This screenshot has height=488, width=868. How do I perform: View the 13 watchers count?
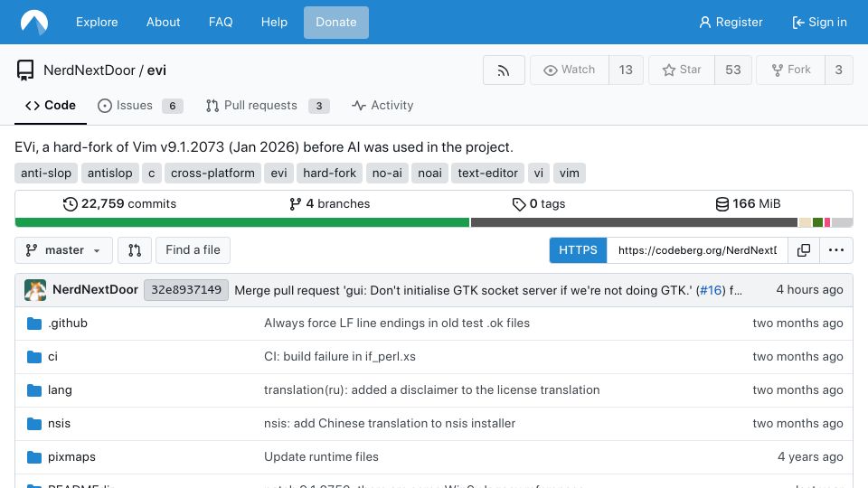coord(626,70)
